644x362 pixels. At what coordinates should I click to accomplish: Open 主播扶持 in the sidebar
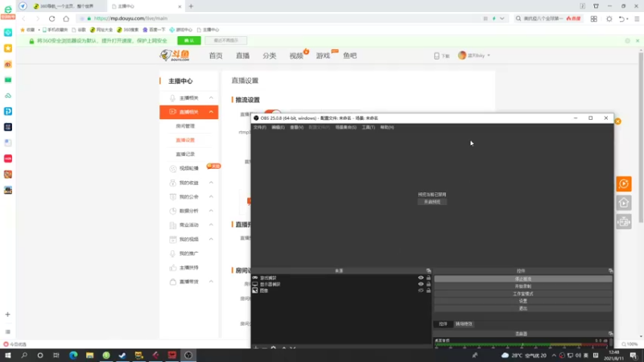coord(189,268)
